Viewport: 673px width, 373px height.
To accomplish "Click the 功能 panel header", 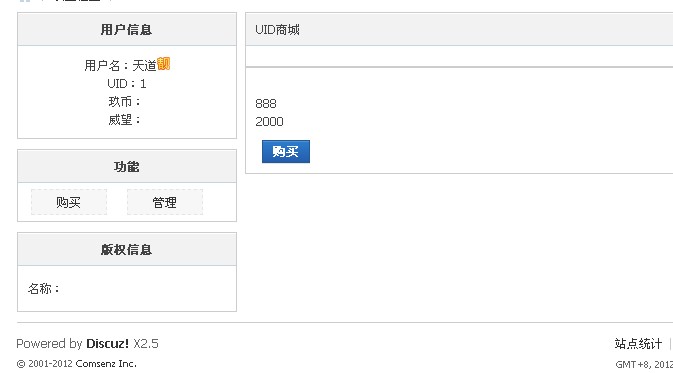I will (127, 167).
